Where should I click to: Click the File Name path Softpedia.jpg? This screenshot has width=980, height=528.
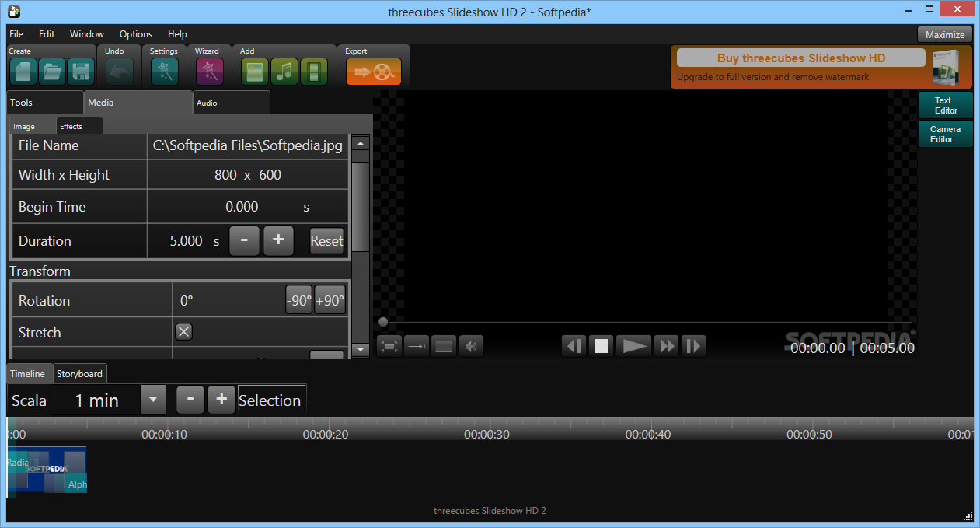pyautogui.click(x=247, y=145)
